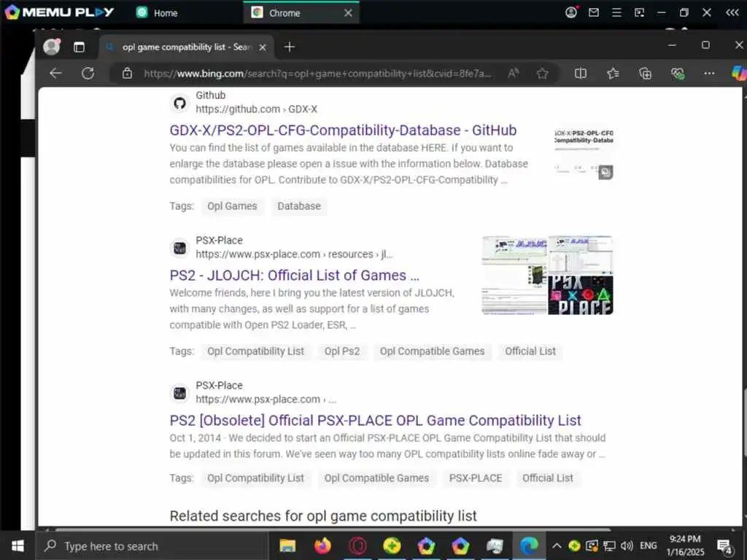Screen dimensions: 747x560
Task: Click the github.com GDX-X URL text
Action: coord(256,109)
